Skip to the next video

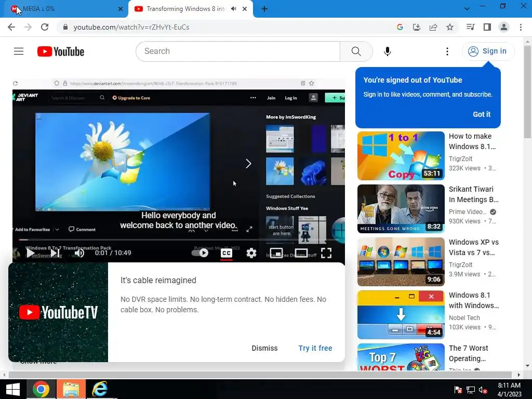pyautogui.click(x=55, y=253)
